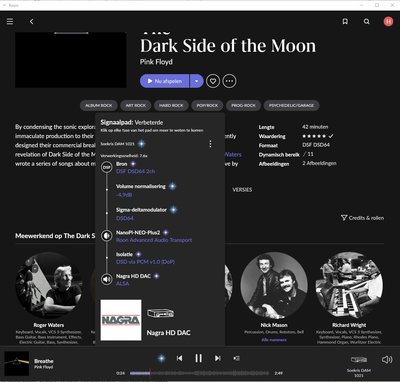Image resolution: width=400 pixels, height=382 pixels.
Task: Open the bookmarks icon
Action: [345, 21]
